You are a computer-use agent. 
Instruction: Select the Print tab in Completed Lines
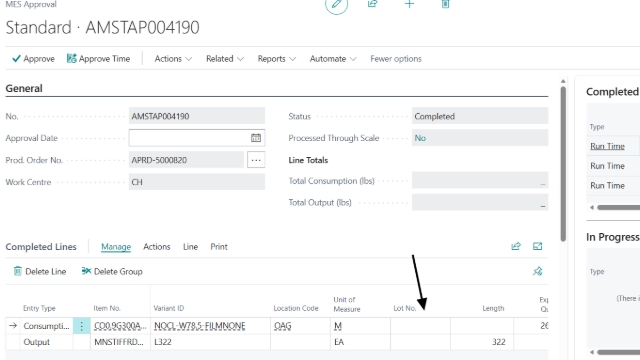(219, 247)
